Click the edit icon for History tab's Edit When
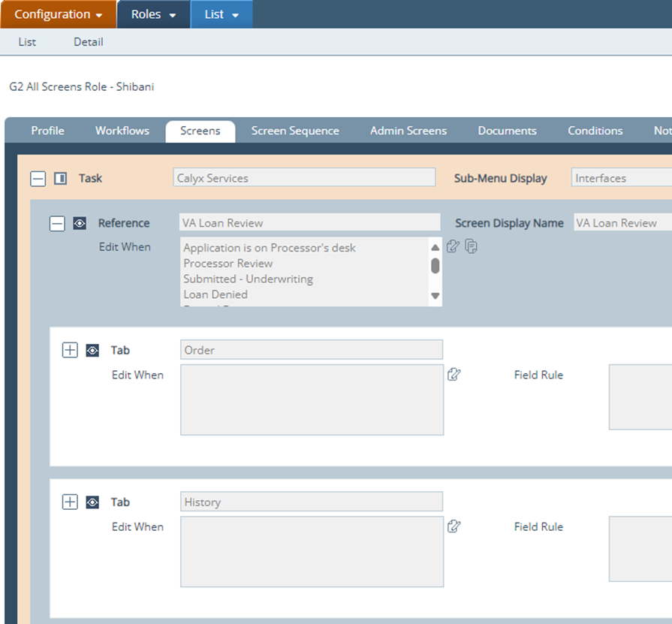 [x=454, y=526]
